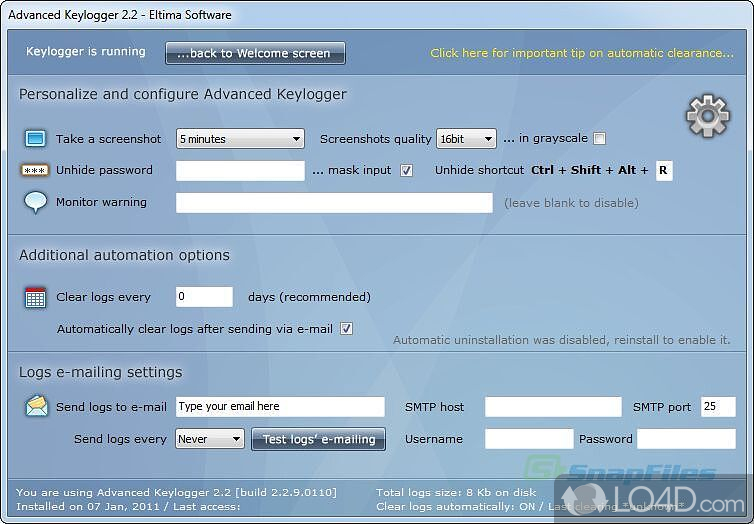Image resolution: width=754 pixels, height=524 pixels.
Task: Focus the Username field
Action: (529, 439)
